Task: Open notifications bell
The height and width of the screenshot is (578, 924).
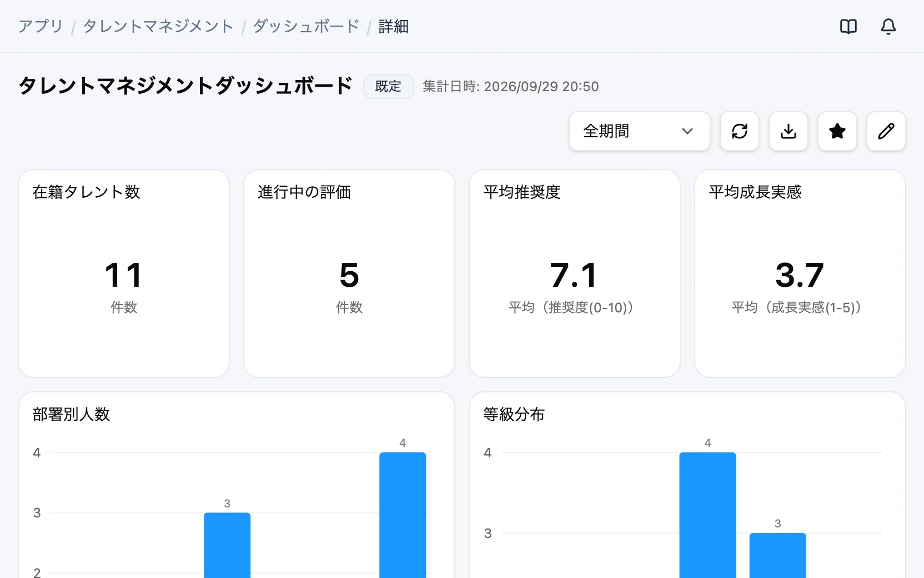Action: [888, 26]
